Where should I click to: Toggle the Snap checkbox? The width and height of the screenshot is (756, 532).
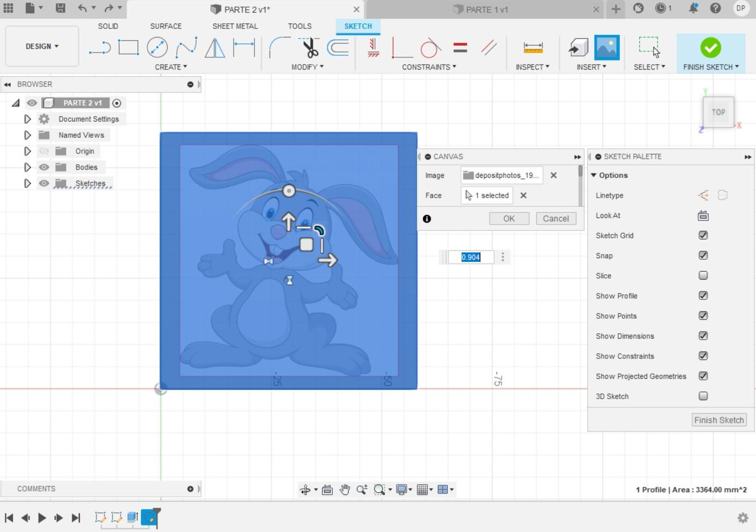click(x=703, y=256)
